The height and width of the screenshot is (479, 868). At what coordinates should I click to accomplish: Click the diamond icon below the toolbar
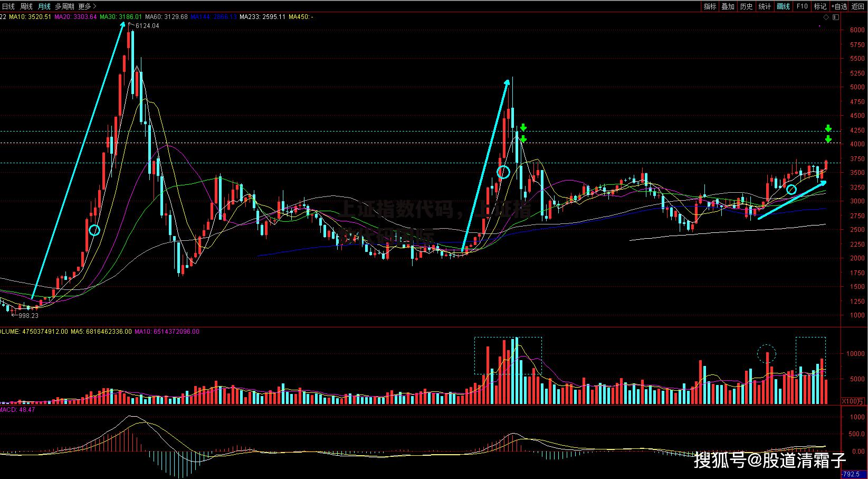pos(826,17)
